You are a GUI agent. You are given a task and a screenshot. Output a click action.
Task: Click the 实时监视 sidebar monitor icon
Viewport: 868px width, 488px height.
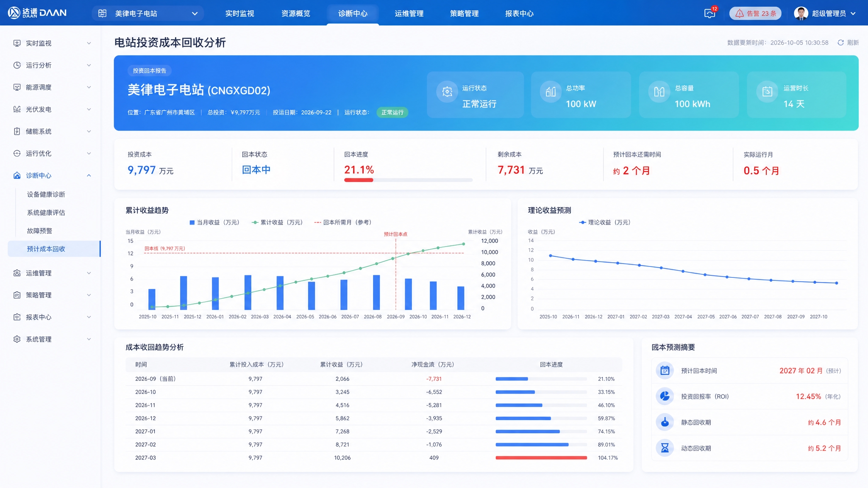tap(17, 43)
